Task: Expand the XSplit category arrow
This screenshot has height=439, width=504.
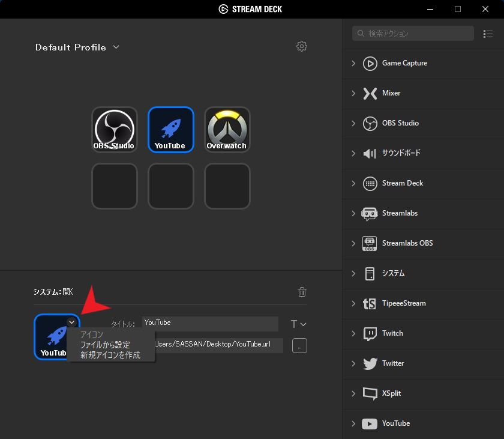Action: 353,393
